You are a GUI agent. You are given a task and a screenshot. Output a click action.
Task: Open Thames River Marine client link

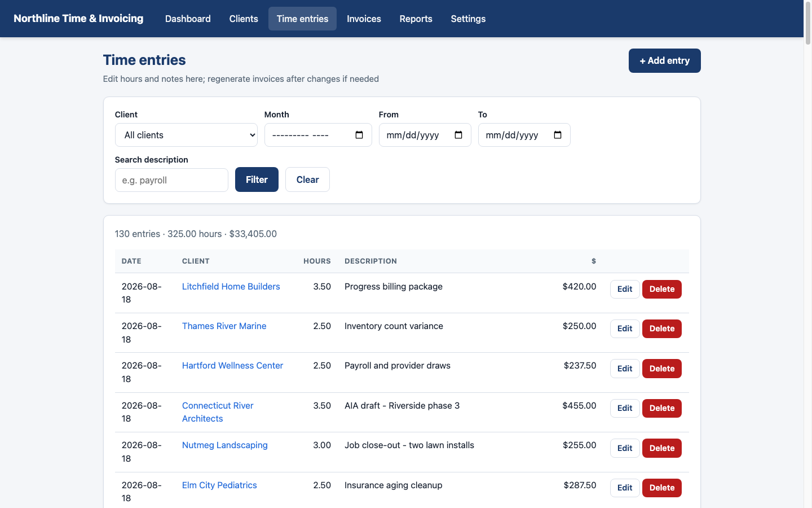pos(224,326)
